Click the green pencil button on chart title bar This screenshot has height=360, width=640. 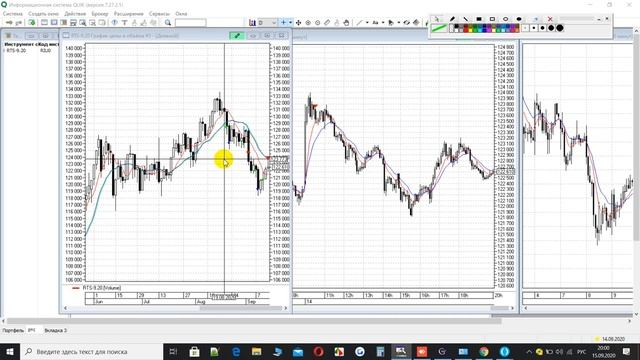click(237, 36)
